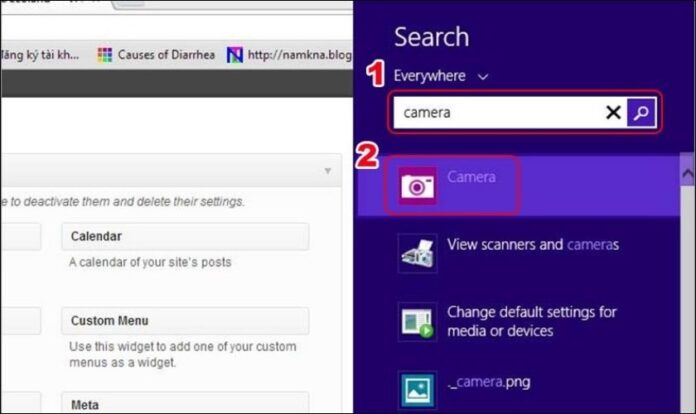Open the namkna.blog bookmark link
696x414 pixels.
(x=297, y=55)
